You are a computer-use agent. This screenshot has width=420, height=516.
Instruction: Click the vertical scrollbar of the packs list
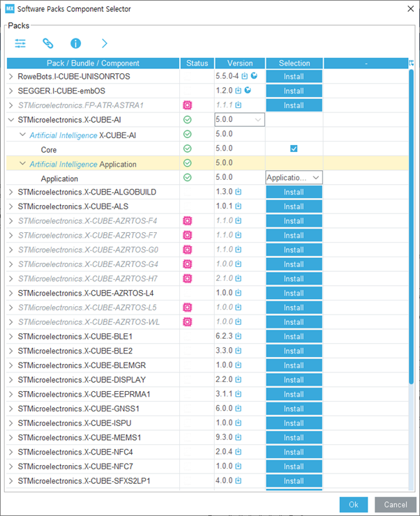click(x=411, y=227)
